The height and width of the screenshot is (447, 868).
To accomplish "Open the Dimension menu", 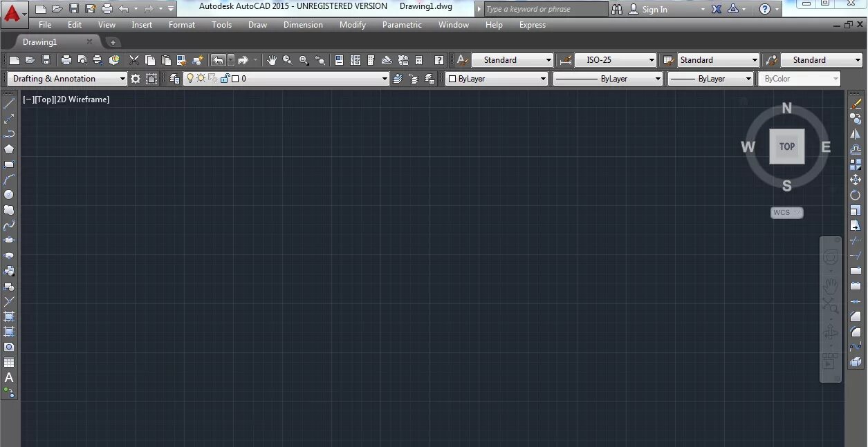I will tap(303, 25).
